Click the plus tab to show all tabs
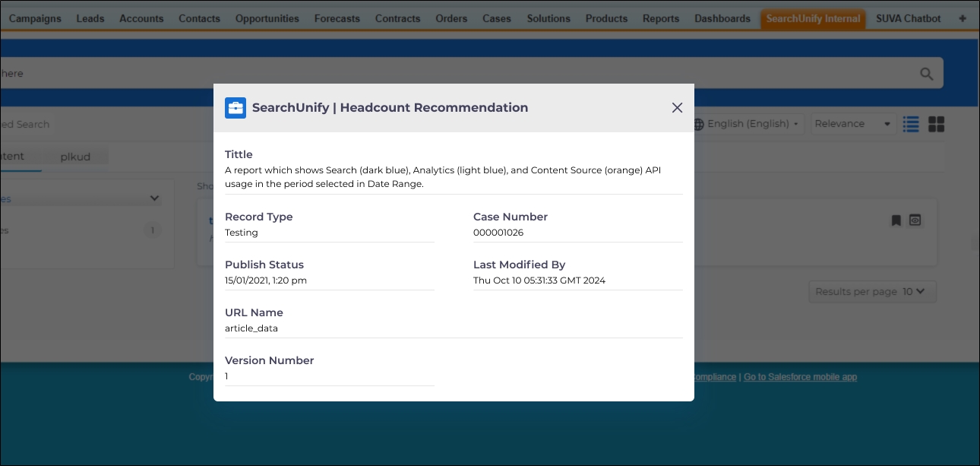Viewport: 980px width, 466px height. (963, 18)
